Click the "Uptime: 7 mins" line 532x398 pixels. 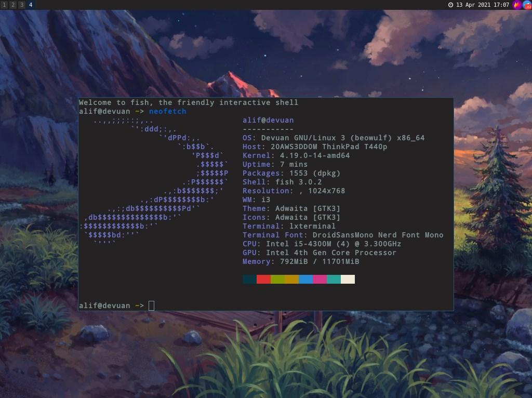275,164
